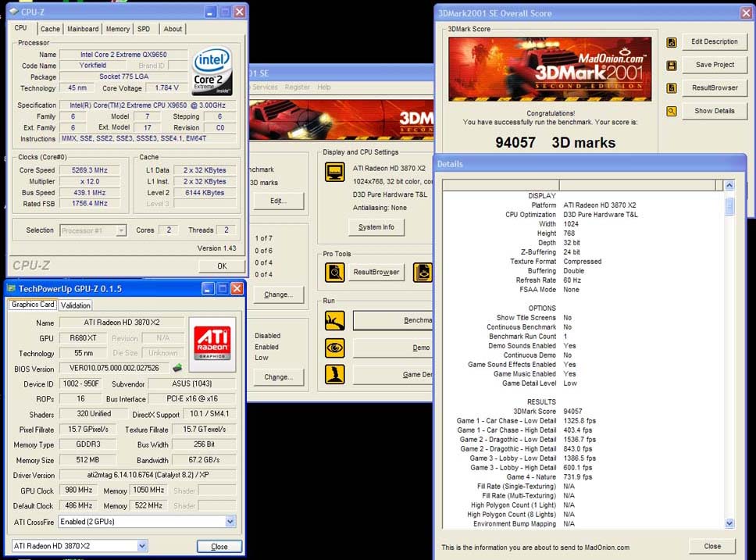Image resolution: width=756 pixels, height=560 pixels.
Task: Open the Mainboard tab
Action: [x=83, y=29]
